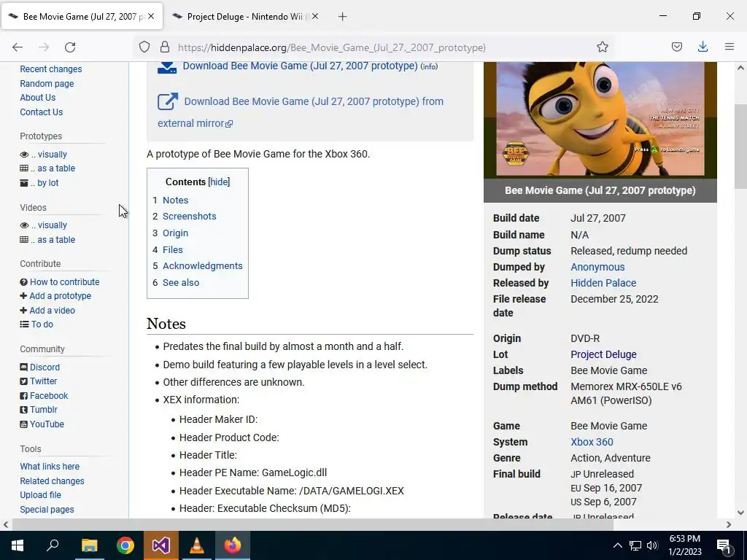Viewport: 747px width, 560px height.
Task: Reload the page with the refresh icon
Action: pyautogui.click(x=70, y=47)
